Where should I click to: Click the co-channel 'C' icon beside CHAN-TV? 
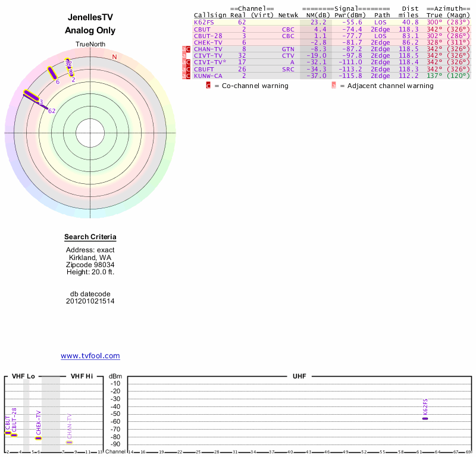click(189, 49)
